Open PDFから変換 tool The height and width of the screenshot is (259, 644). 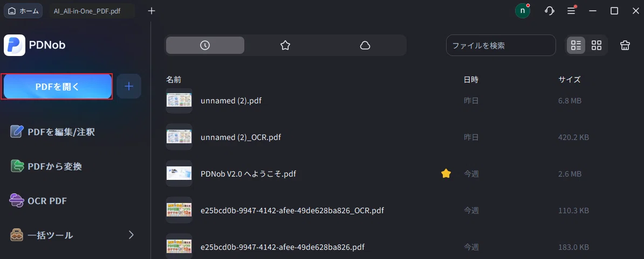pos(46,166)
